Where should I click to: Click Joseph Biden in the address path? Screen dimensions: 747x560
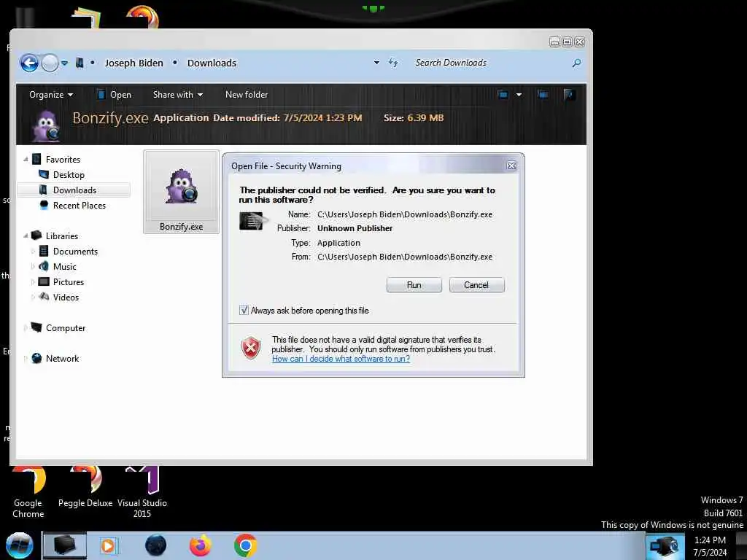[134, 63]
